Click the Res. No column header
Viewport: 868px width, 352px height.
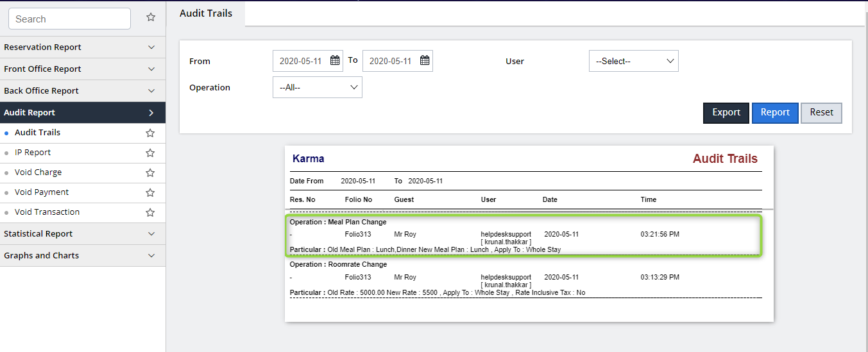(x=303, y=199)
